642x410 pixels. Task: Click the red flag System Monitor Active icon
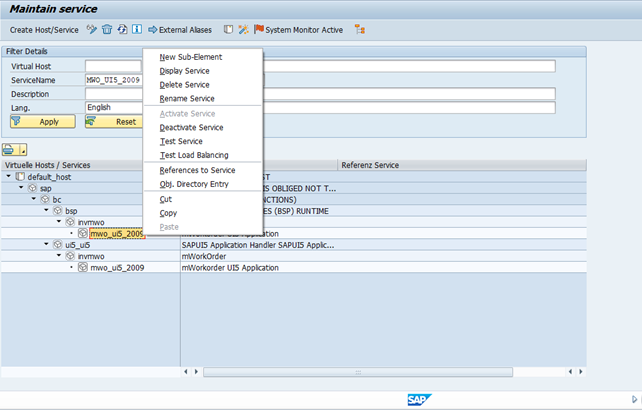[x=259, y=30]
